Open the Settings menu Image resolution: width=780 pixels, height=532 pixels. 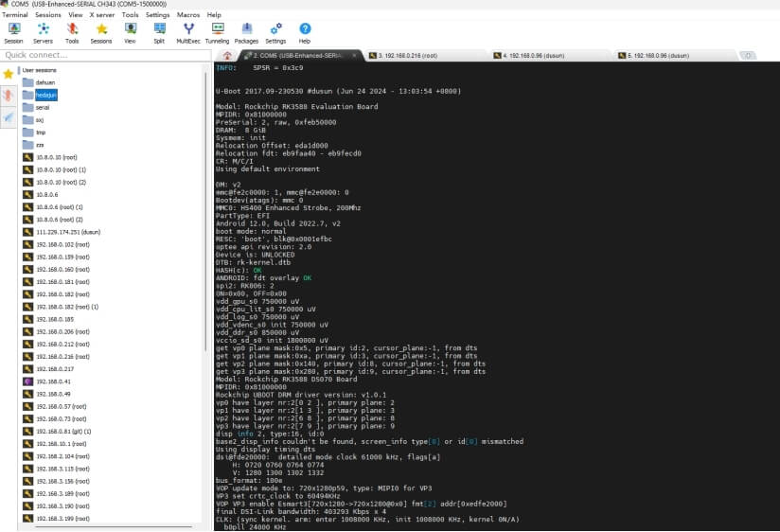[x=158, y=15]
